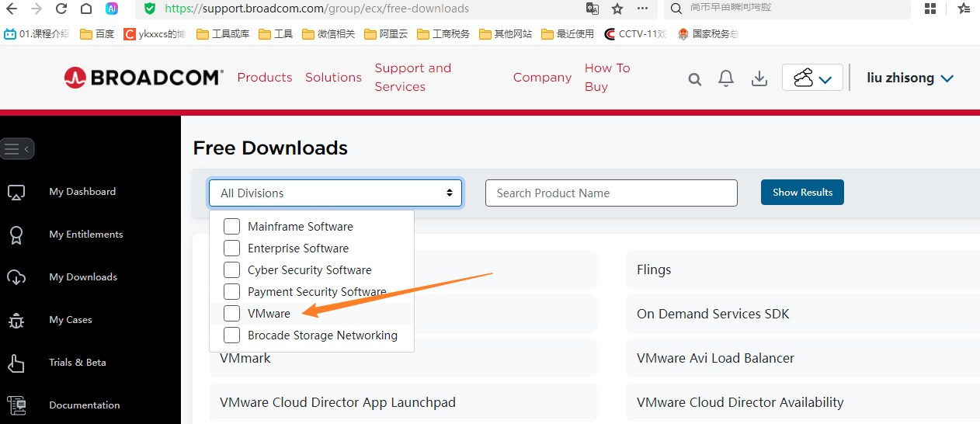The image size is (980, 424).
Task: Click the My Entitlements ribbon icon
Action: click(16, 235)
